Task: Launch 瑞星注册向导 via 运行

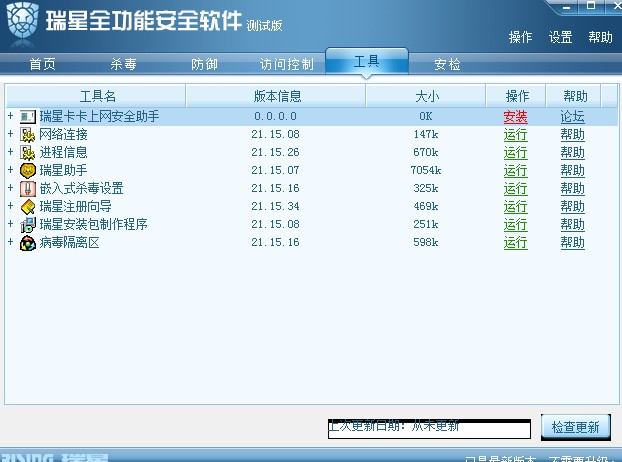Action: point(515,207)
